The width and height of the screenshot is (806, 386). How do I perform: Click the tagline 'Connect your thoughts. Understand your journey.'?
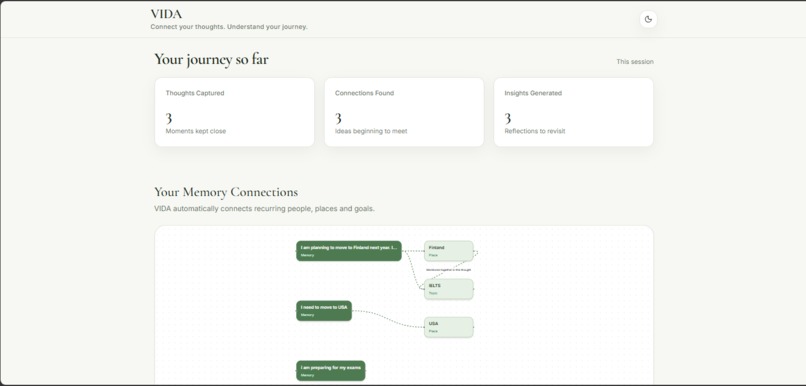tap(229, 27)
